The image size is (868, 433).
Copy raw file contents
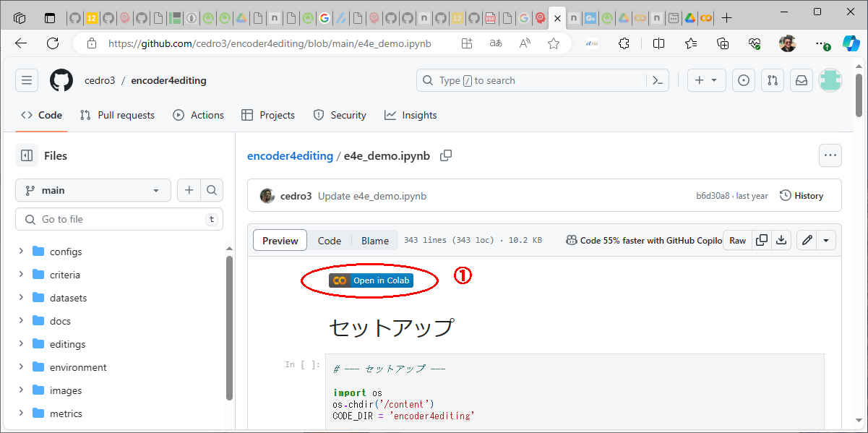(x=762, y=241)
